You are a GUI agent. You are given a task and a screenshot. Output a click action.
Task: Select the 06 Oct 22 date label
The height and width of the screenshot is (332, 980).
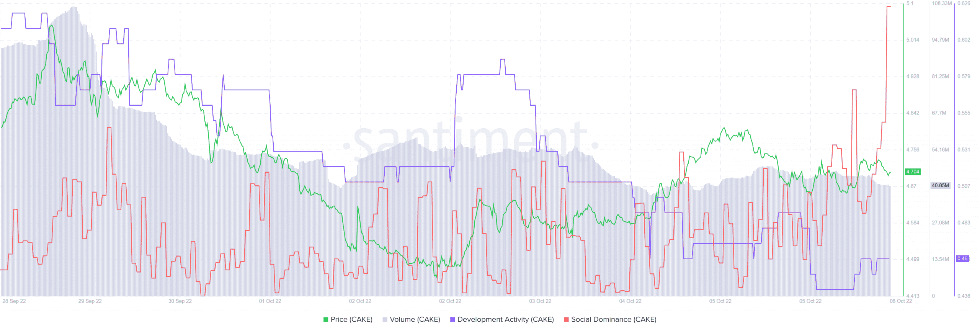pos(901,301)
